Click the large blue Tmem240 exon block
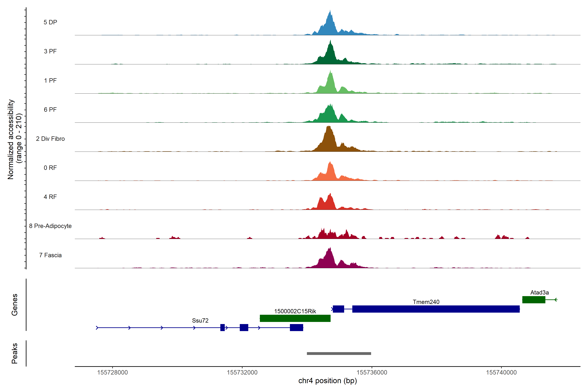588x392 pixels. 436,309
